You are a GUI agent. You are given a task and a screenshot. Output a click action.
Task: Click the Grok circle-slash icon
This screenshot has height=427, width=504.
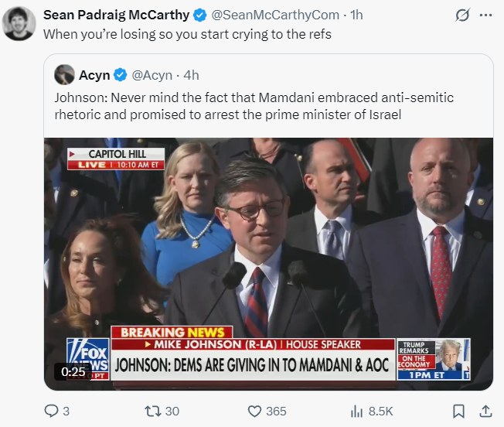tap(463, 15)
